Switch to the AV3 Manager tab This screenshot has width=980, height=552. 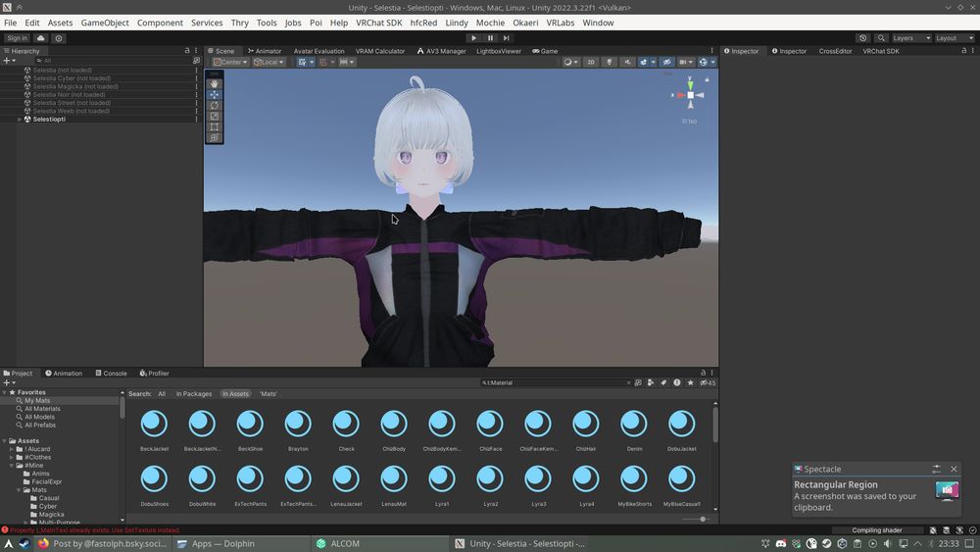pos(442,51)
